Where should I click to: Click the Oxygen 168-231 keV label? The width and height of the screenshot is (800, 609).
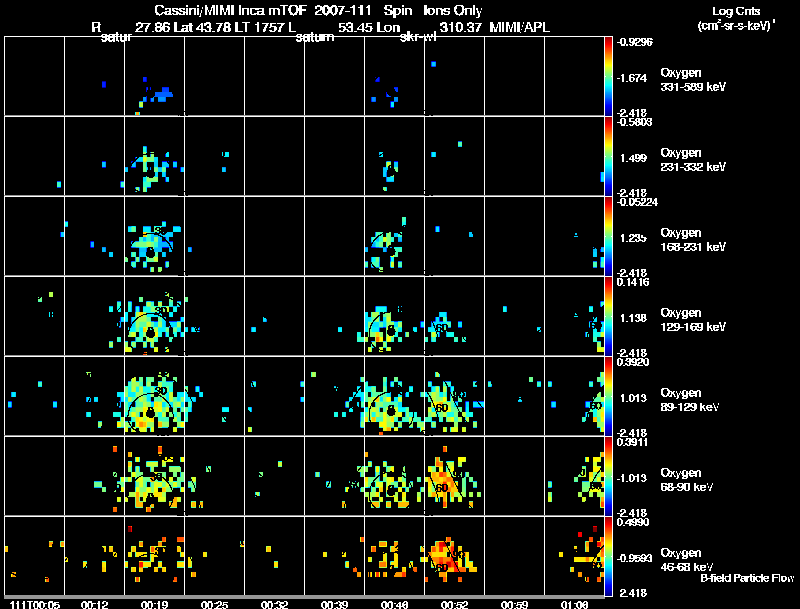coord(693,240)
